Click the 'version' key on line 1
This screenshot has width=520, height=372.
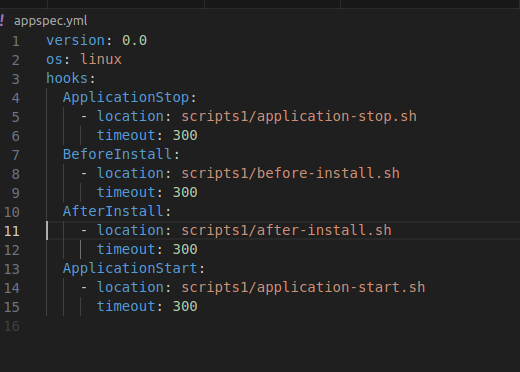[75, 40]
